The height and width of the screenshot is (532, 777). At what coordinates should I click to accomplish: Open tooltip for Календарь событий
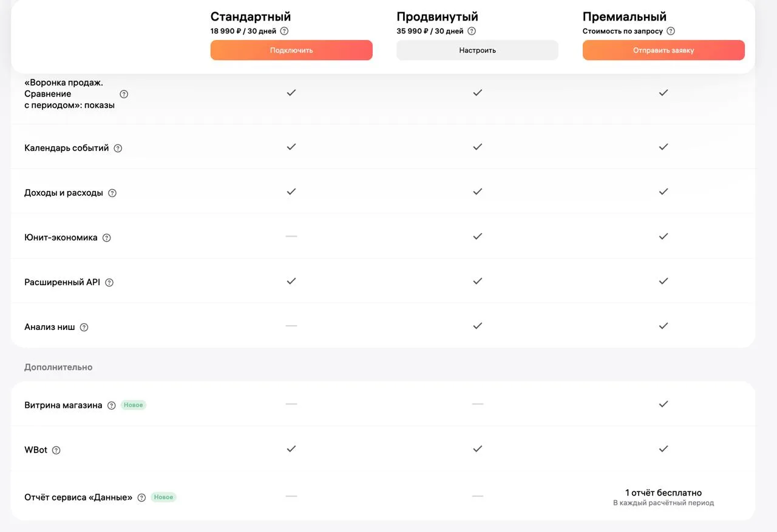point(118,148)
